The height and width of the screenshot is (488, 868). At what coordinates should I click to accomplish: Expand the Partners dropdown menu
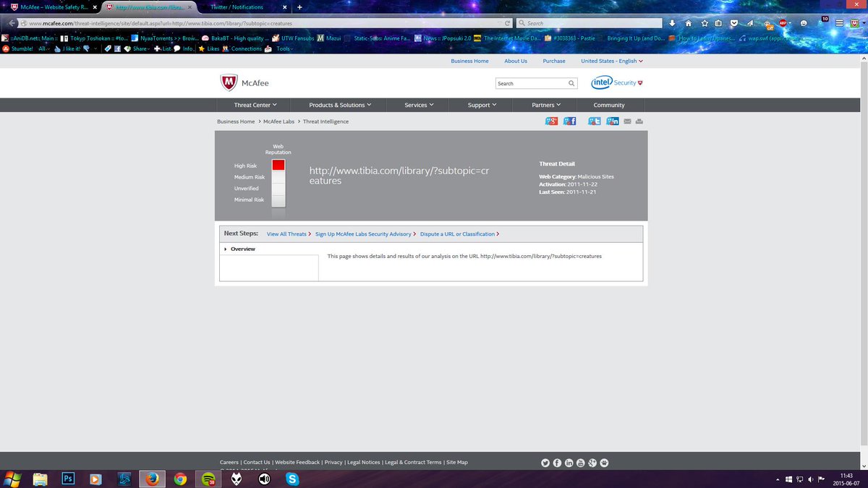(x=546, y=105)
